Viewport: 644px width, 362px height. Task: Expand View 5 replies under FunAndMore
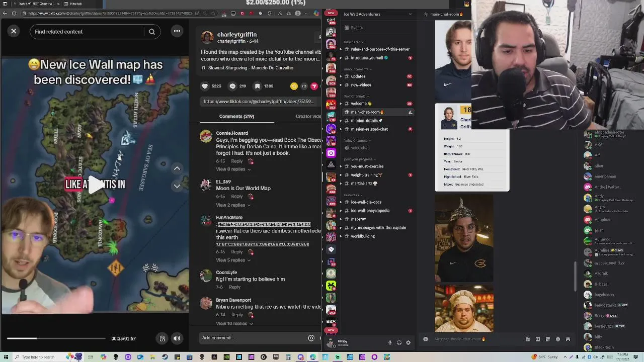click(x=233, y=260)
